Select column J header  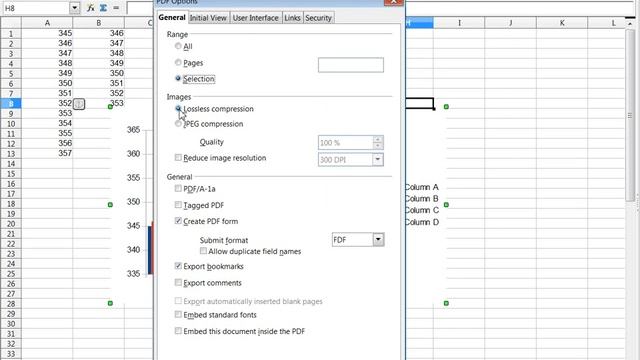(x=510, y=23)
